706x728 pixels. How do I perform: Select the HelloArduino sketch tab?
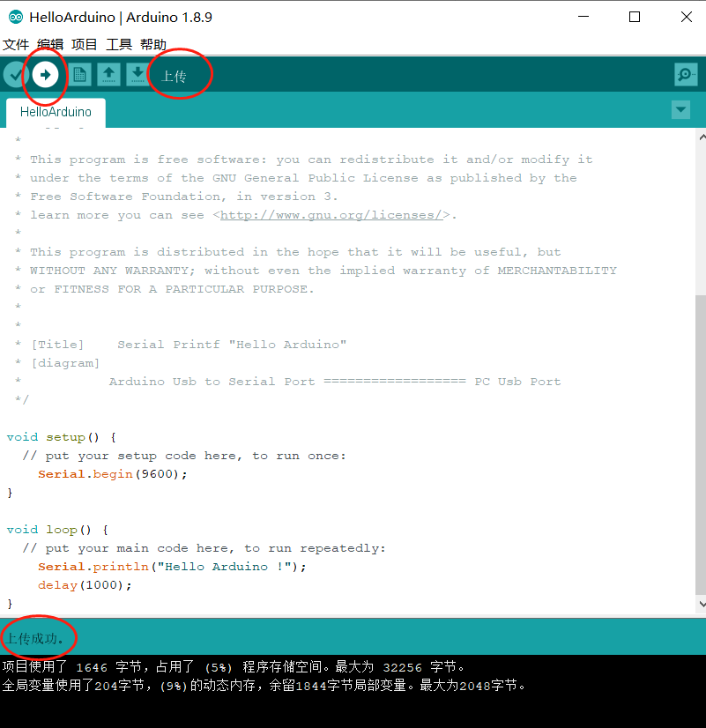(x=56, y=112)
